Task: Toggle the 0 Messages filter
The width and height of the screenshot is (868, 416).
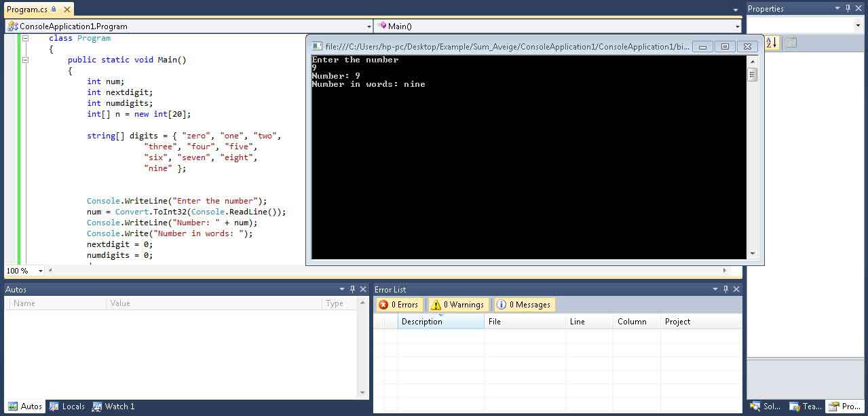Action: (524, 305)
